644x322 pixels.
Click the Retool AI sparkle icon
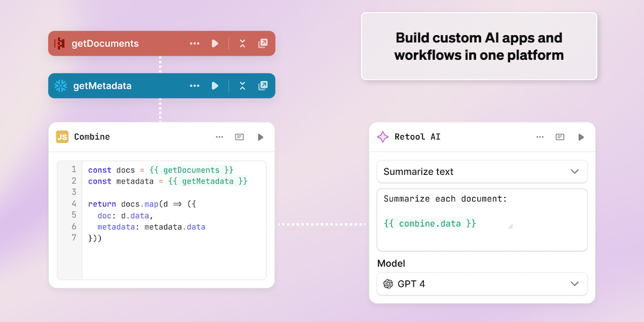(383, 136)
